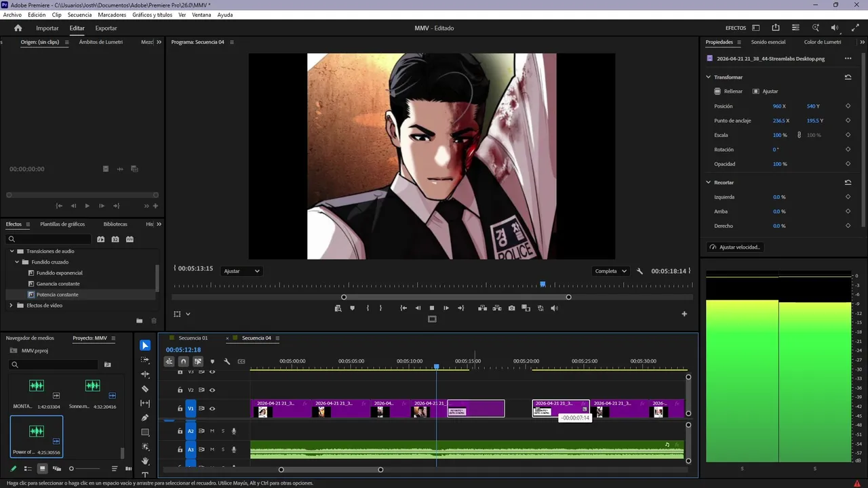Select the Ripple Edit tool

click(145, 374)
